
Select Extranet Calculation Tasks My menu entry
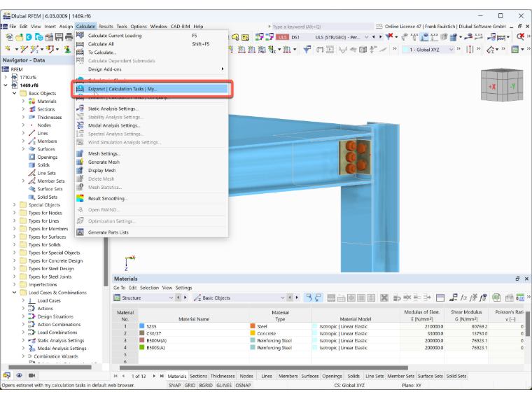[151, 89]
